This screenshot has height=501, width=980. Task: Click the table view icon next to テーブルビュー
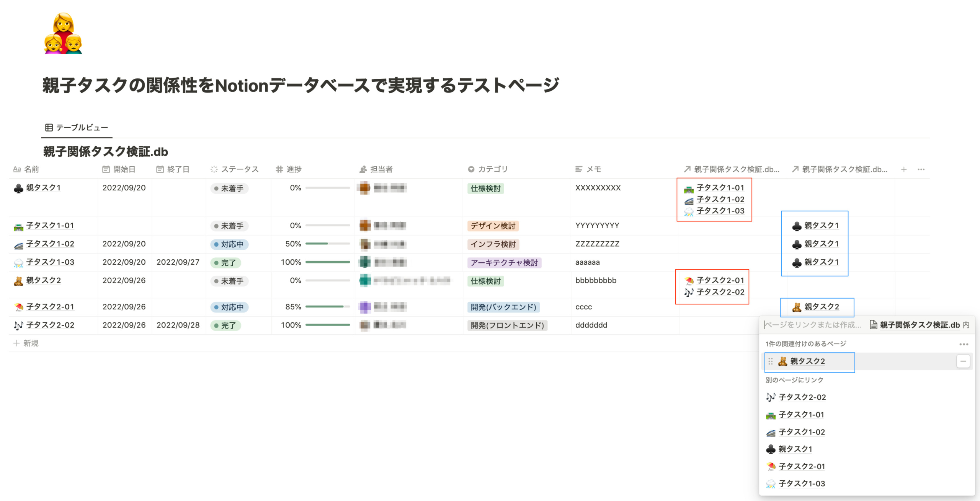click(x=49, y=127)
